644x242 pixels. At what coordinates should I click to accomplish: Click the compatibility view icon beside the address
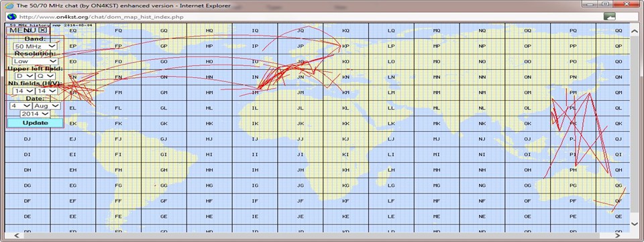pyautogui.click(x=610, y=17)
